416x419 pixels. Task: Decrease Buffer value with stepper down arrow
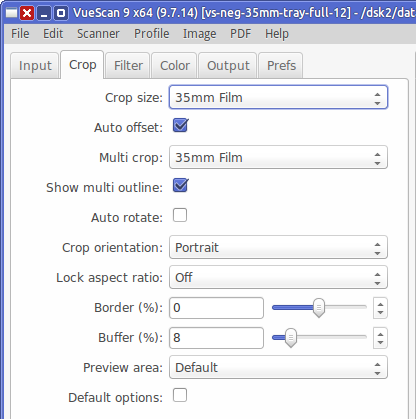(380, 343)
